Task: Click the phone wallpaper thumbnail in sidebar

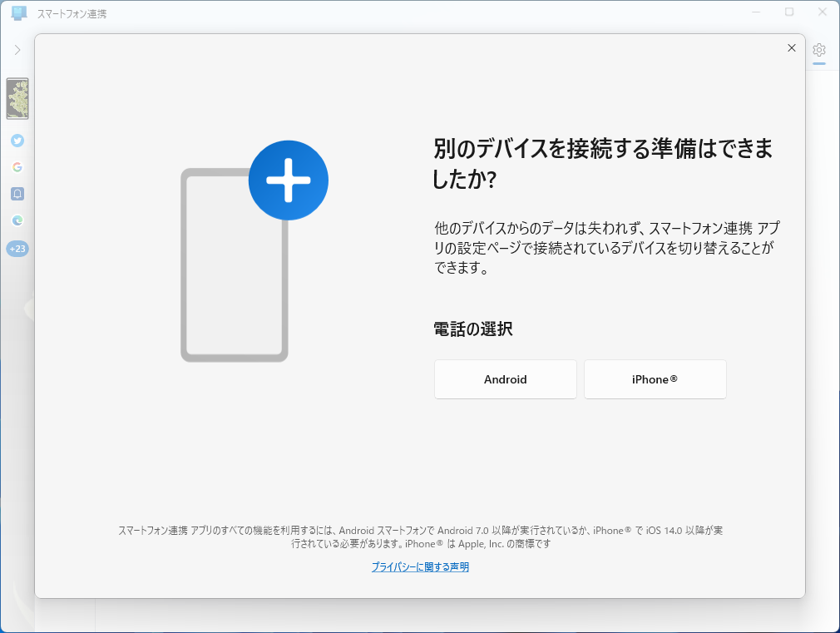Action: pyautogui.click(x=17, y=98)
